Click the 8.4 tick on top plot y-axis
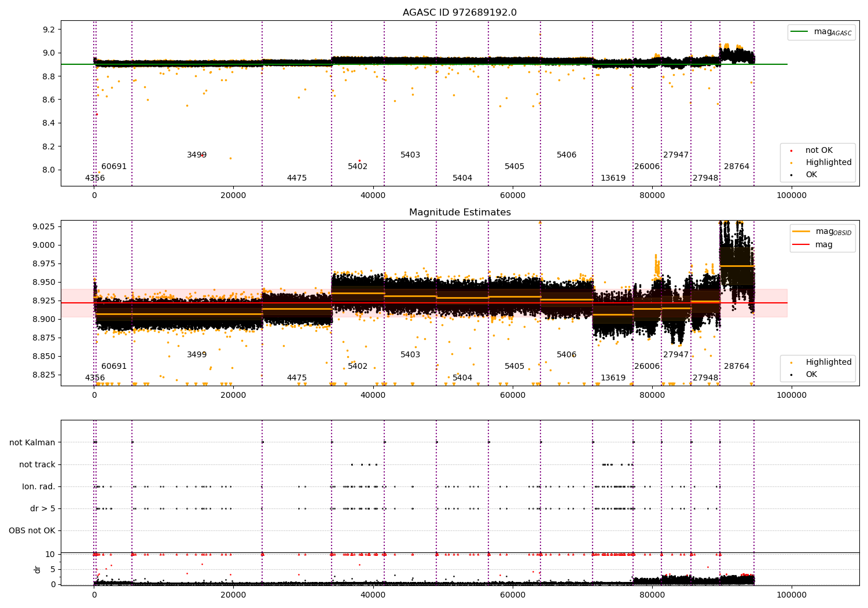868x608 pixels. [x=49, y=123]
